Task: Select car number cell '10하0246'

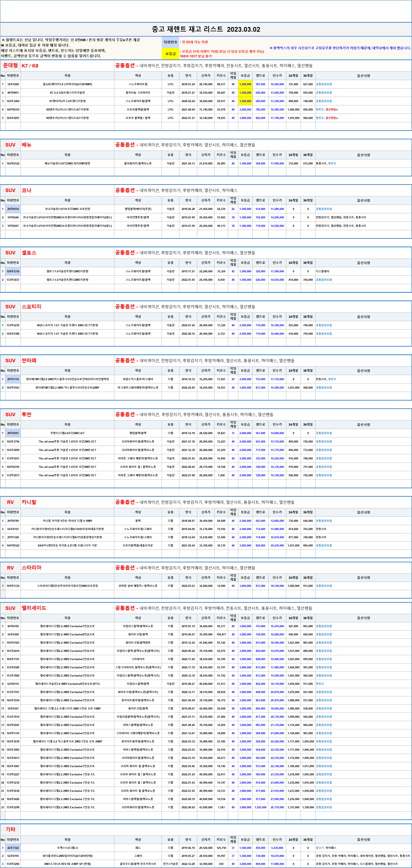Action: pyautogui.click(x=13, y=217)
